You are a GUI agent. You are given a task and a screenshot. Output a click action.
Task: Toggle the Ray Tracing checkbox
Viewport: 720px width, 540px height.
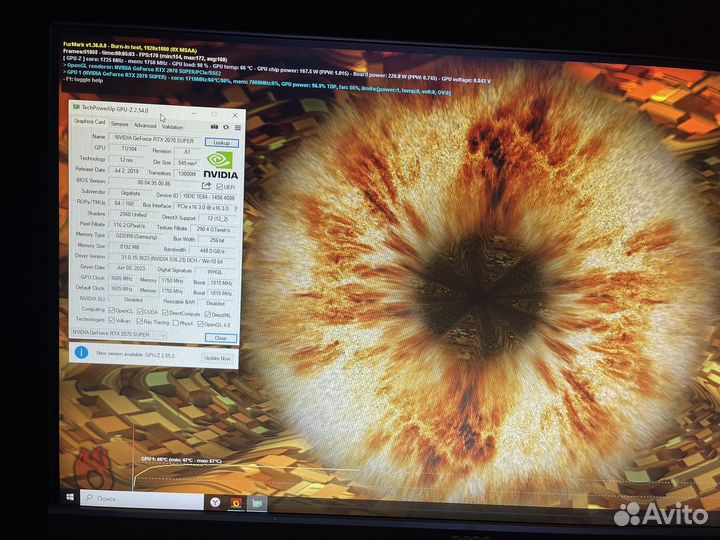pyautogui.click(x=139, y=321)
